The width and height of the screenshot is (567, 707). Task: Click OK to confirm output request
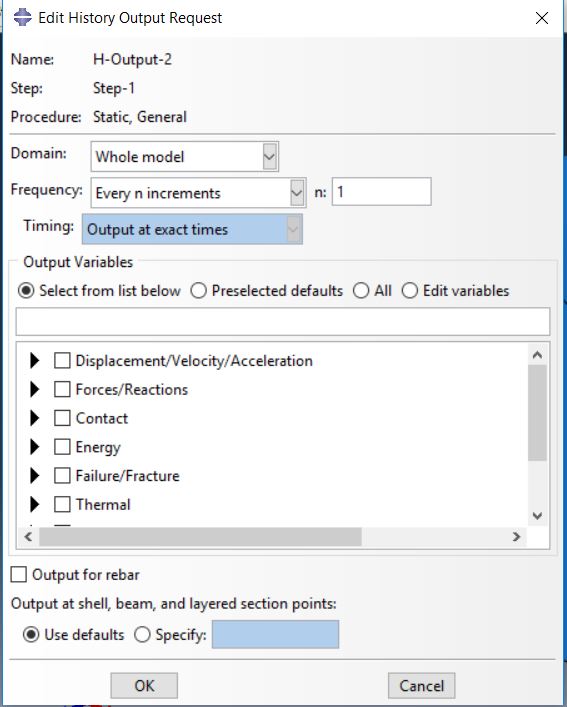click(144, 686)
